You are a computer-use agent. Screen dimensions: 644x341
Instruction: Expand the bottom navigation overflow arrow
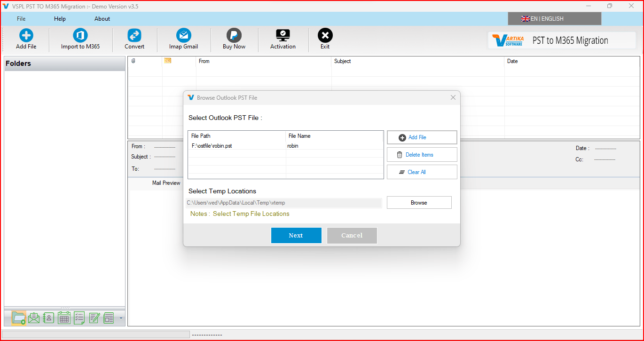[x=121, y=318]
